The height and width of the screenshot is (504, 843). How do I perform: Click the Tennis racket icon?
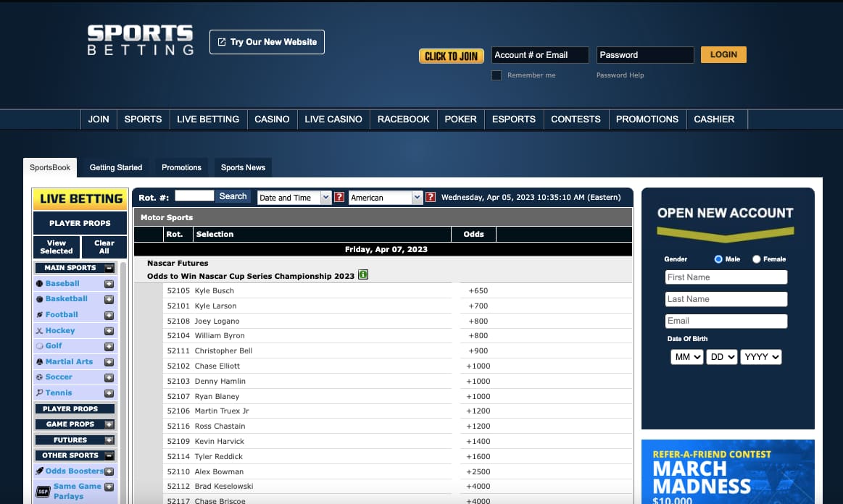pos(39,392)
